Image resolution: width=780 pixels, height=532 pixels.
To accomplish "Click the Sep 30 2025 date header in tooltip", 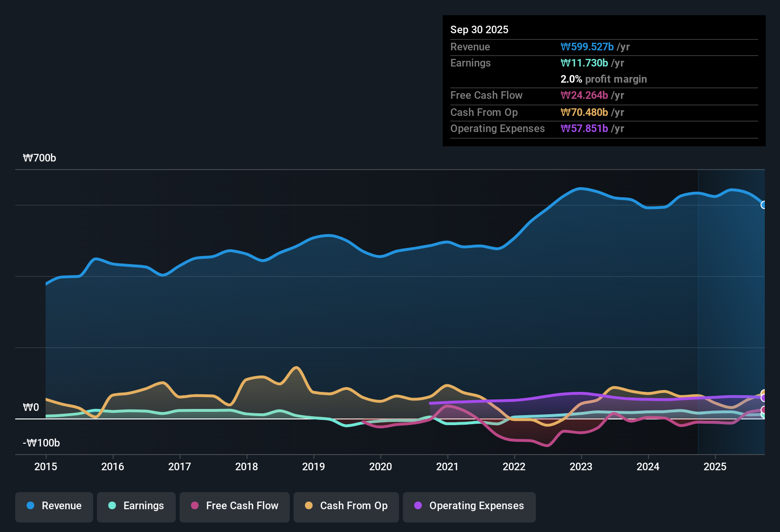I will [x=479, y=29].
